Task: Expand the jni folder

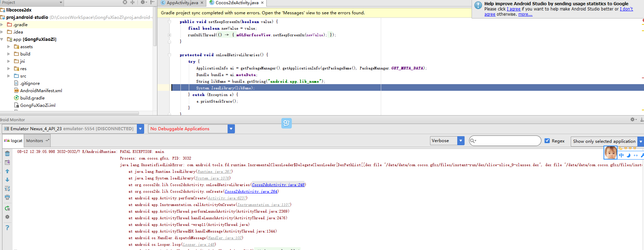Action: pyautogui.click(x=9, y=61)
